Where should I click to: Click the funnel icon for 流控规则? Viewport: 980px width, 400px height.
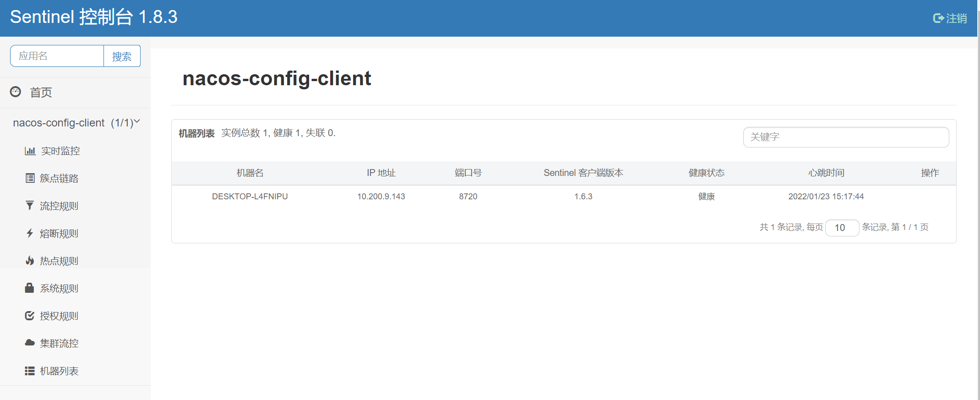[30, 206]
